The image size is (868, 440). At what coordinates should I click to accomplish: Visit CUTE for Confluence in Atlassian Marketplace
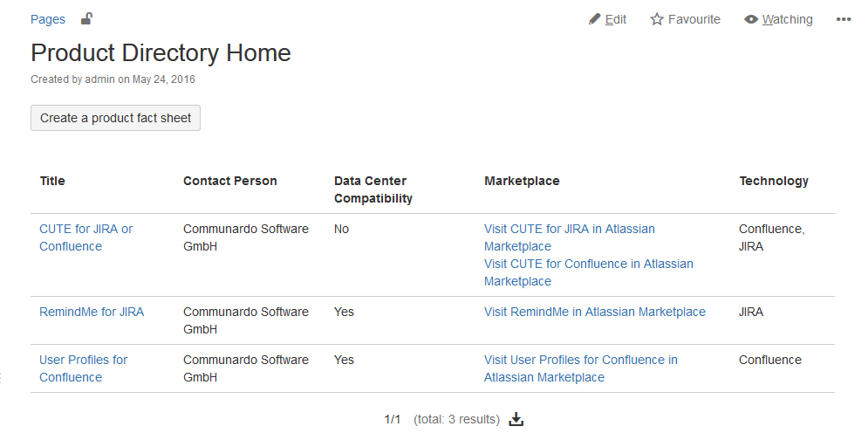589,272
